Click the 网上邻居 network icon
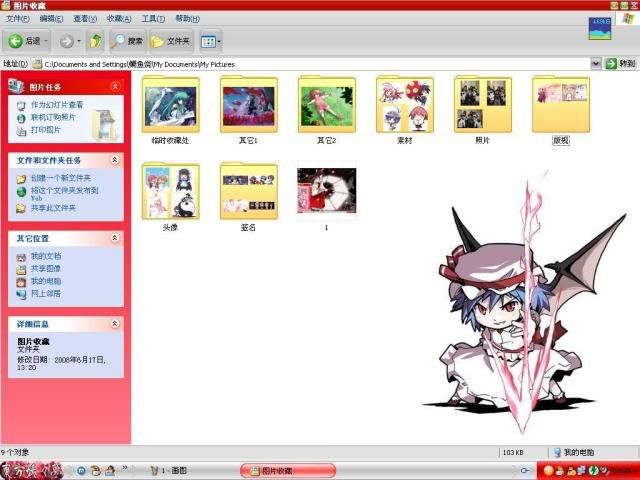Screen dimensions: 640x480 coord(21,294)
